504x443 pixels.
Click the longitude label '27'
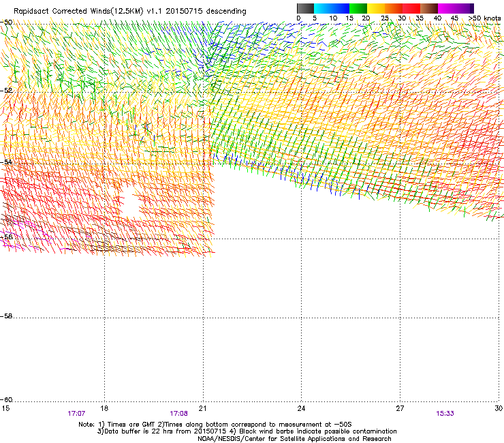tap(400, 408)
